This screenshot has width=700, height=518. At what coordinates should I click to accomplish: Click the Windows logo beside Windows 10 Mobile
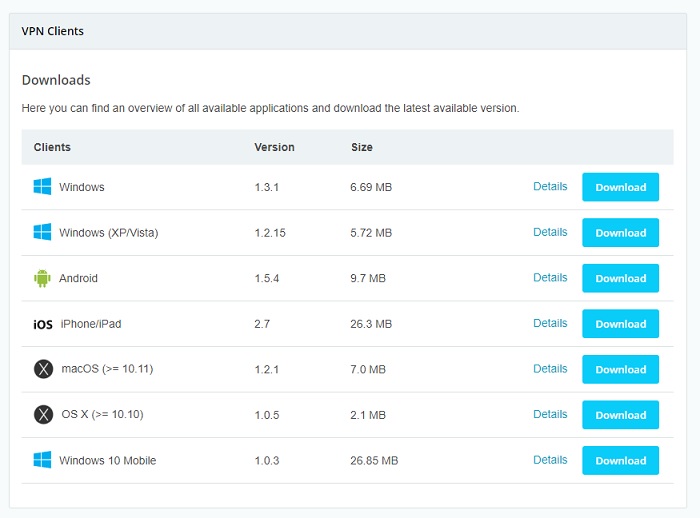pyautogui.click(x=42, y=460)
